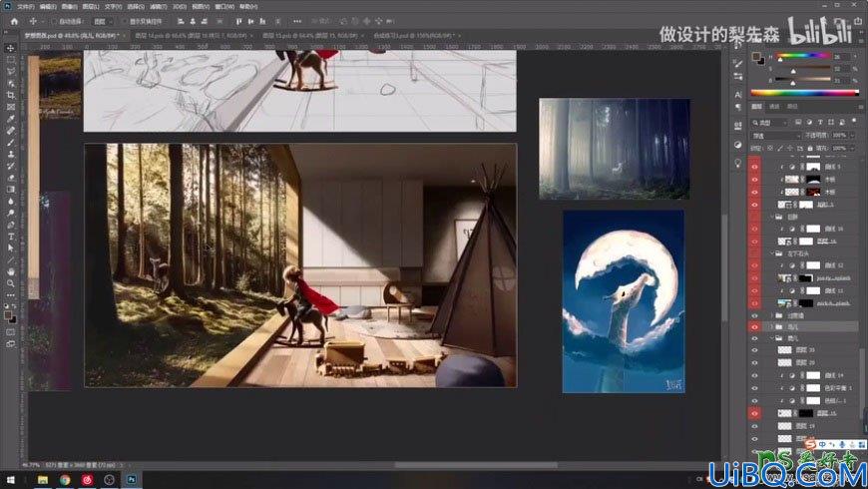Image resolution: width=868 pixels, height=489 pixels.
Task: Open the 文件 (File) menu
Action: 26,7
